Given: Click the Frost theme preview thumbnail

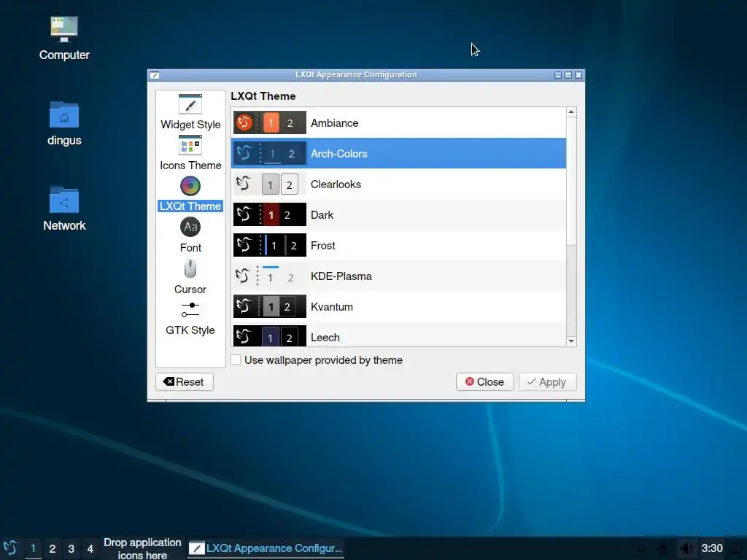Looking at the screenshot, I should coord(270,245).
